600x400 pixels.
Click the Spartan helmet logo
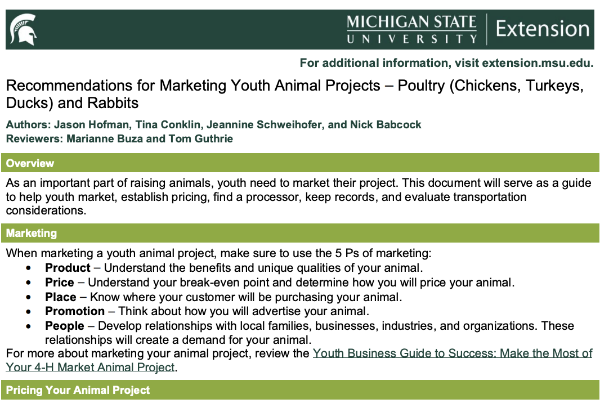click(24, 29)
